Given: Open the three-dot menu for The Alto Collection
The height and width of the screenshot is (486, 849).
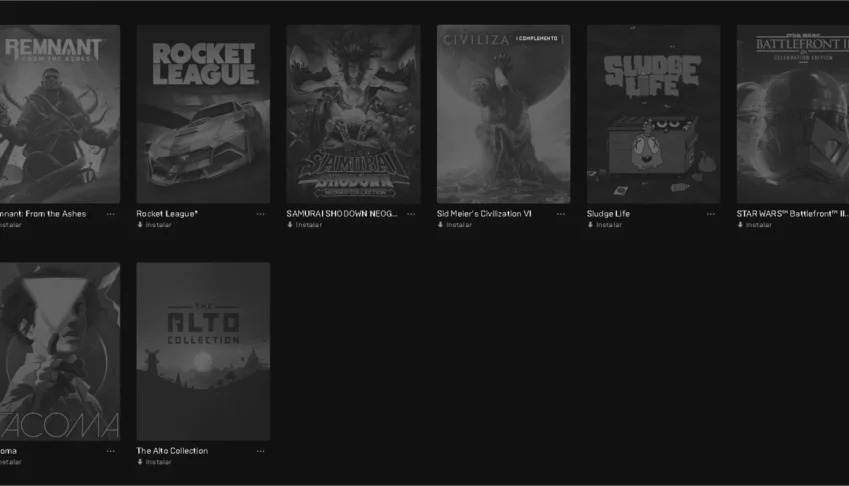Looking at the screenshot, I should (260, 451).
